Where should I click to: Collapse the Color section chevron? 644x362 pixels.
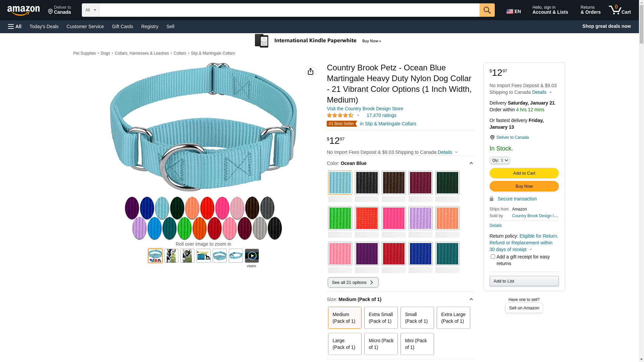pos(471,164)
